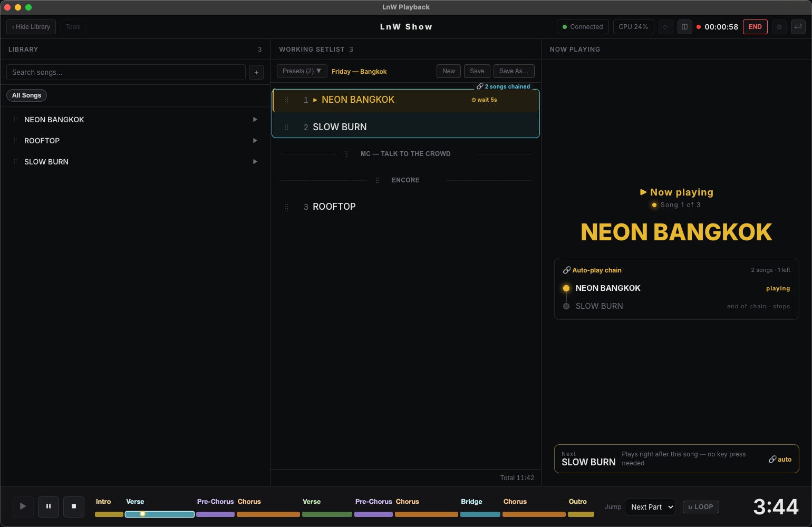Click the MC — TALK TO THE CROWD divider
812x527 pixels.
[405, 154]
